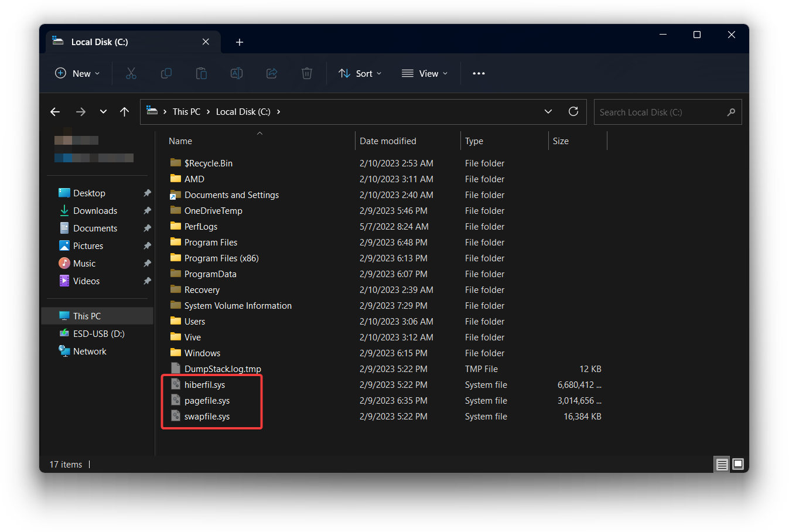Screen dimensions: 789x532
Task: Click the Cut icon in the toolbar
Action: click(131, 73)
